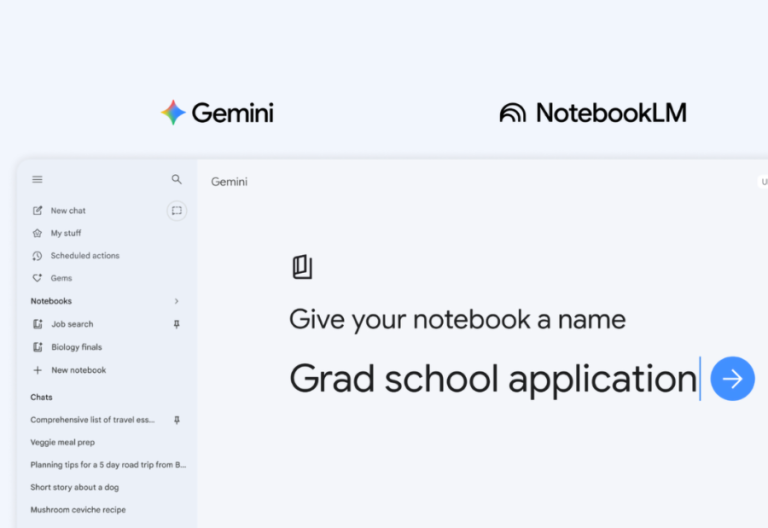Open the Veggie meal prep chat
This screenshot has width=768, height=528.
(63, 442)
